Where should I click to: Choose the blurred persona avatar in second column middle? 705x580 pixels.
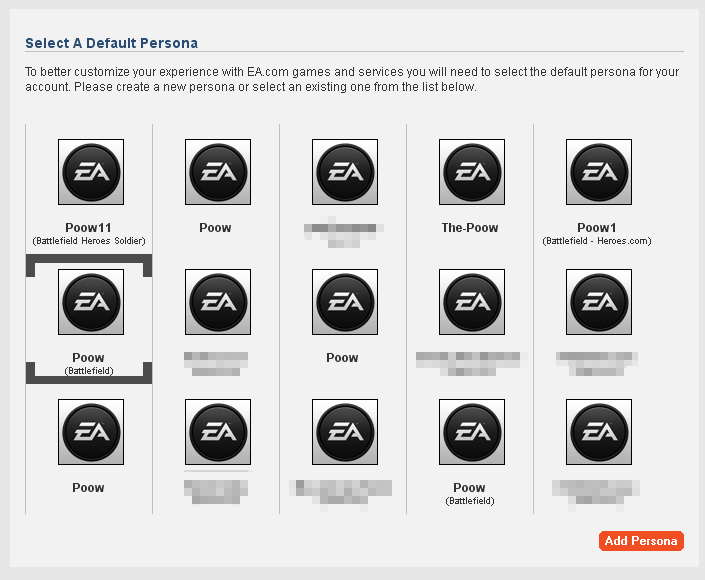tap(218, 302)
